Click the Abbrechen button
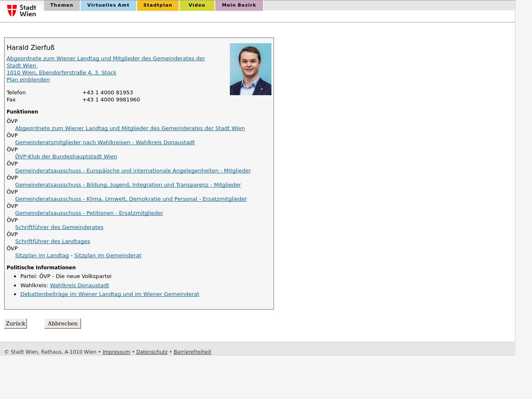The image size is (532, 399). click(x=62, y=323)
